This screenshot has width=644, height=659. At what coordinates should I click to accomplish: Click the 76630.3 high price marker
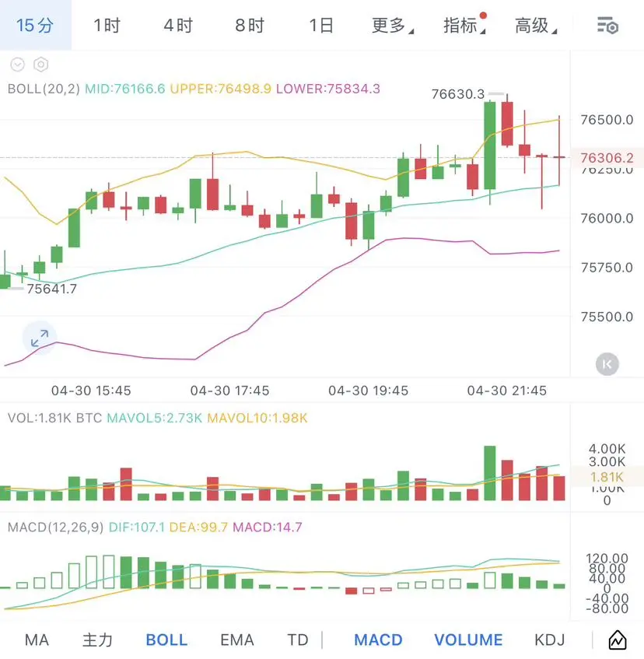pos(458,94)
